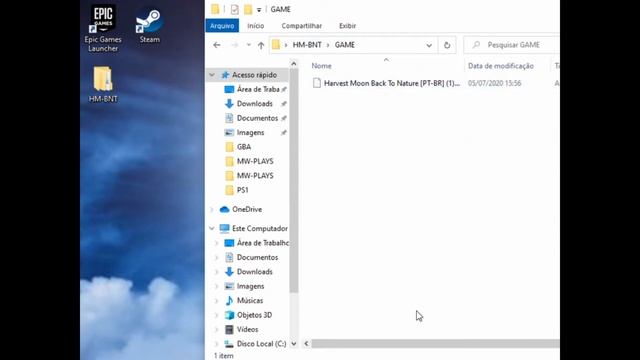Screen dimensions: 640x360
Task: Open the Músicas folder
Action: click(x=250, y=300)
